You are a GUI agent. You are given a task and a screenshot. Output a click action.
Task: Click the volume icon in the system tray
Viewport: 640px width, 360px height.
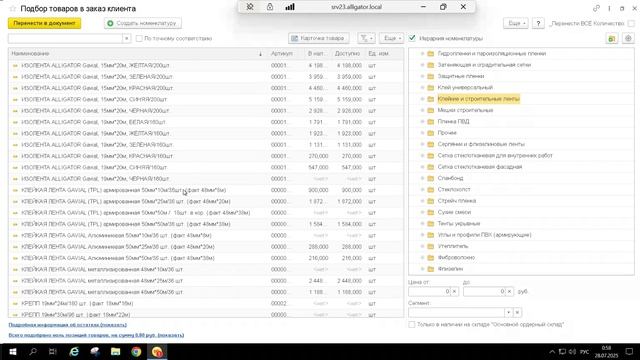[572, 352]
